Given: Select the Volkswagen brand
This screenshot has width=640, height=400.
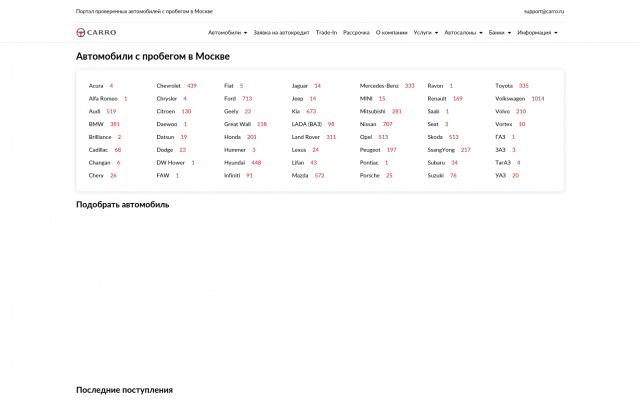Looking at the screenshot, I should click(x=510, y=98).
